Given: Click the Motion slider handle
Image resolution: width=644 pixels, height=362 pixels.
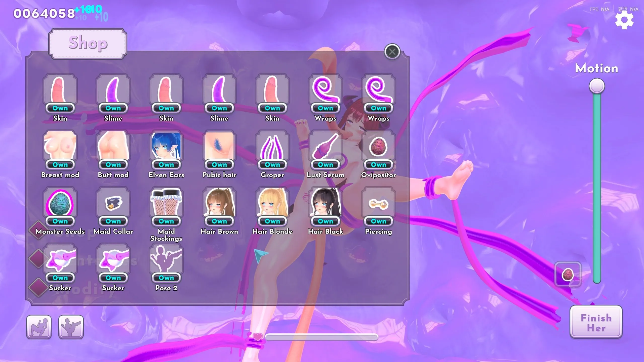Looking at the screenshot, I should (597, 86).
